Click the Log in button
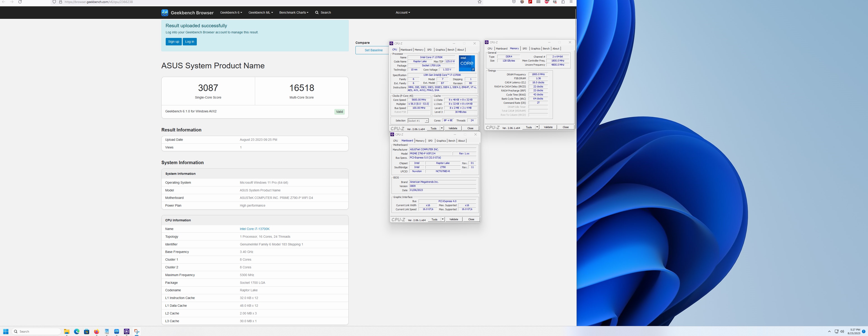Viewport: 868px width, 336px height. pyautogui.click(x=189, y=42)
